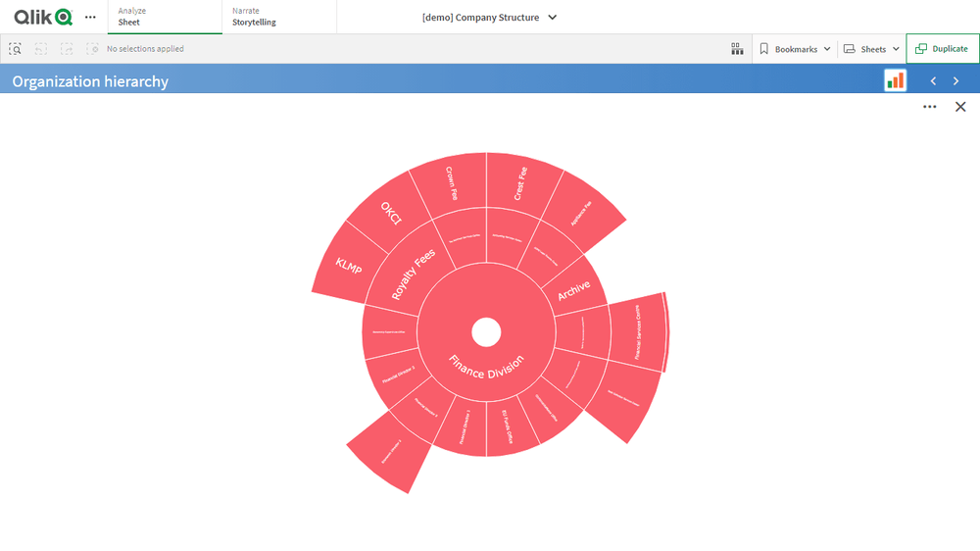The image size is (980, 551).
Task: Open the global three-dot navigation menu
Action: [x=90, y=18]
